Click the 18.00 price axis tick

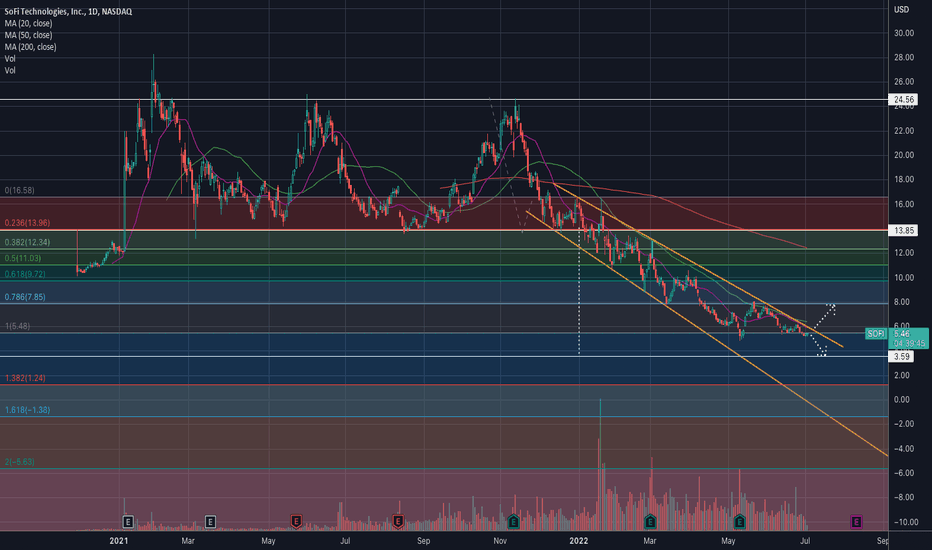tap(903, 180)
